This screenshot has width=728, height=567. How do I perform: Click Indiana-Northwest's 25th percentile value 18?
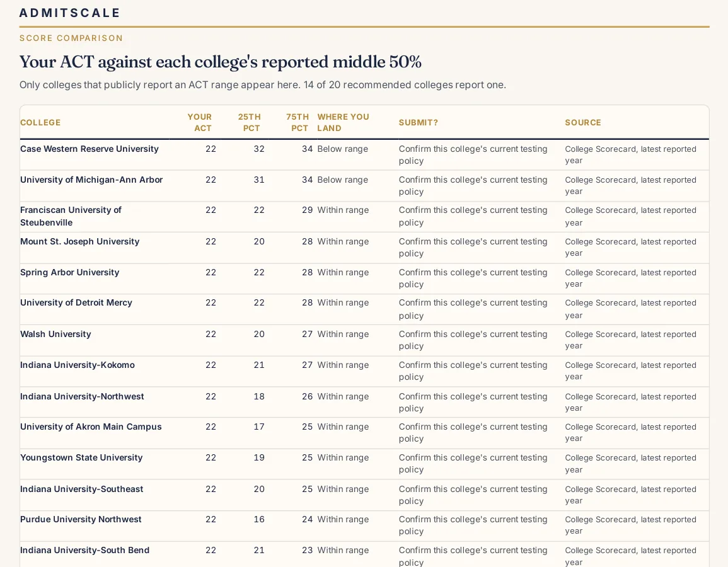tap(259, 397)
